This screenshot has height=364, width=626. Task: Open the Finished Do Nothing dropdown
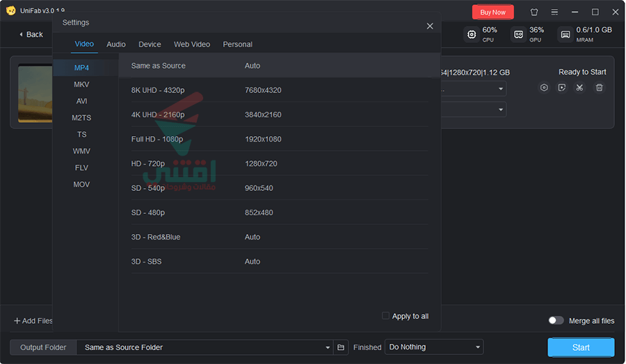pyautogui.click(x=434, y=347)
